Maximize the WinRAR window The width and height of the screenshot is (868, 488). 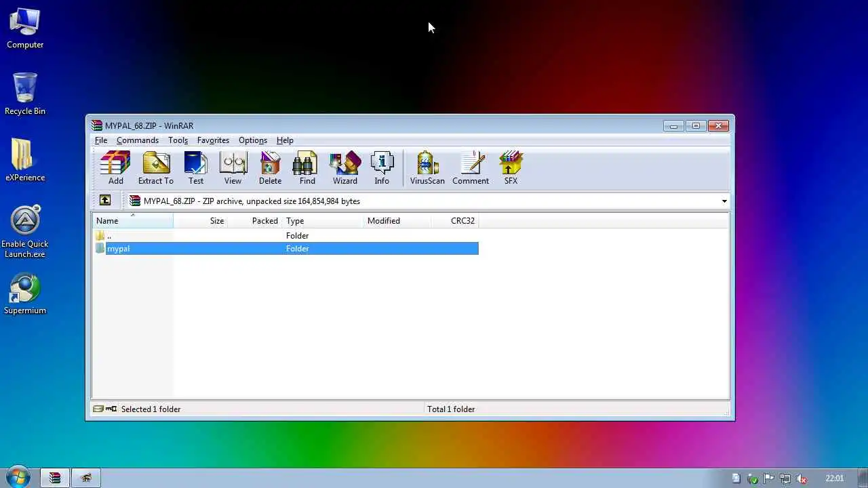(696, 125)
